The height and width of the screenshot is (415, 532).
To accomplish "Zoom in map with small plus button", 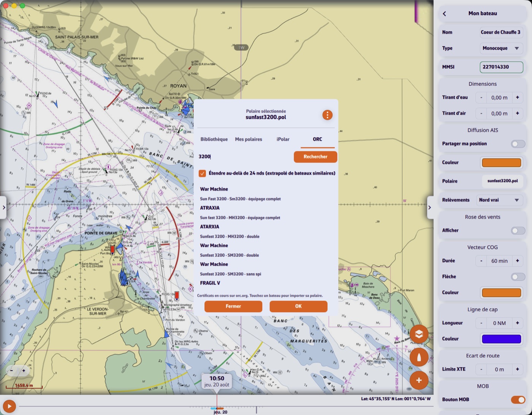I will [24, 371].
